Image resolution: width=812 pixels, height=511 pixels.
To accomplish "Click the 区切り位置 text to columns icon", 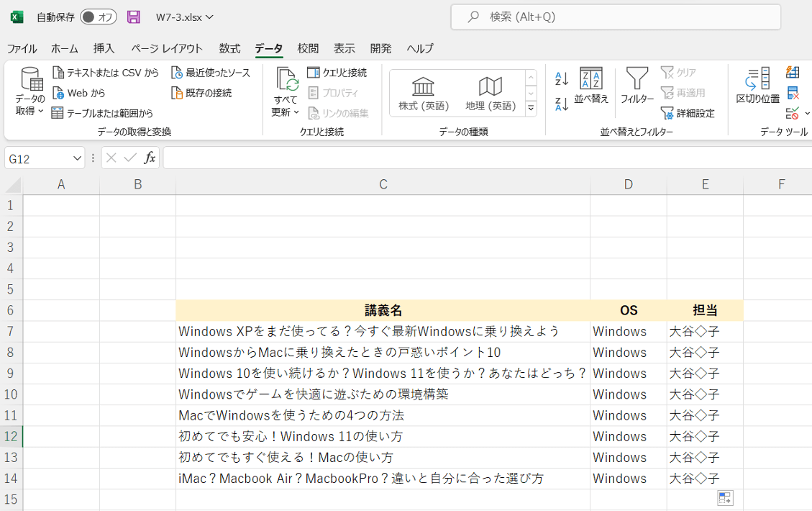I will pos(757,86).
